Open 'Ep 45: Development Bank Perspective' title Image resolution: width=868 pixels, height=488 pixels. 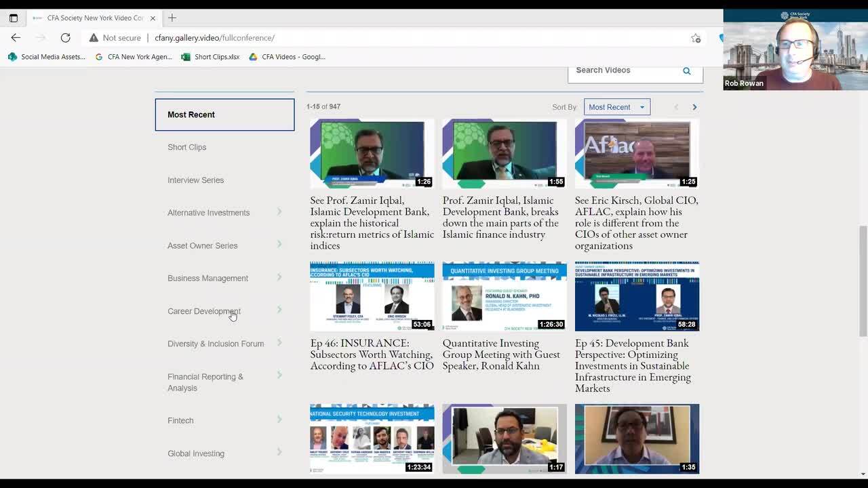[x=633, y=366]
